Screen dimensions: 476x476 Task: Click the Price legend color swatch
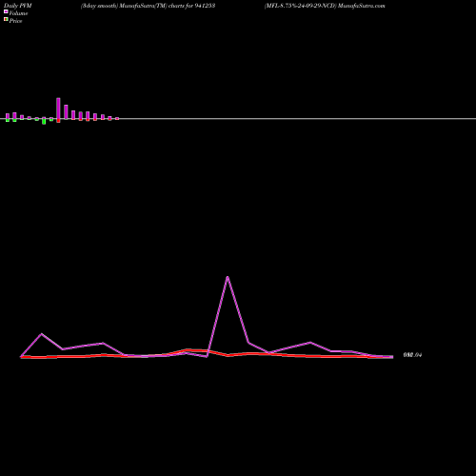coord(6,19)
